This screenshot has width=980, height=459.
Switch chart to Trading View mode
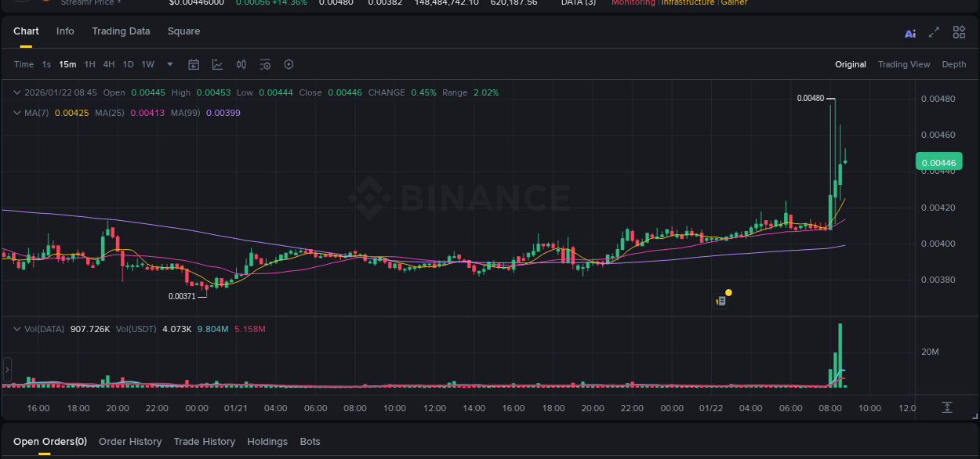pyautogui.click(x=904, y=64)
